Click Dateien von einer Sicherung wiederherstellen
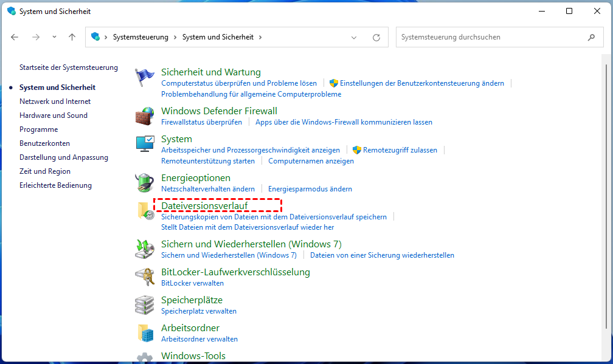 (382, 255)
